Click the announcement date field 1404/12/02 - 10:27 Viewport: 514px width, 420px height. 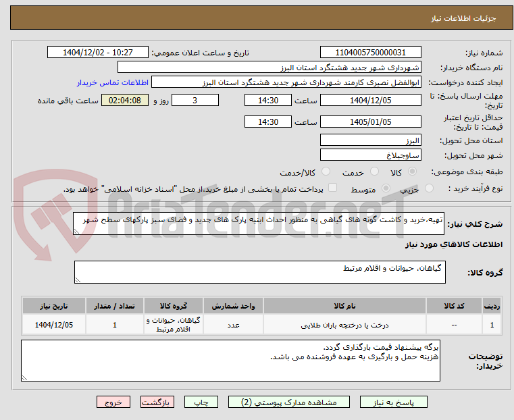pos(98,53)
